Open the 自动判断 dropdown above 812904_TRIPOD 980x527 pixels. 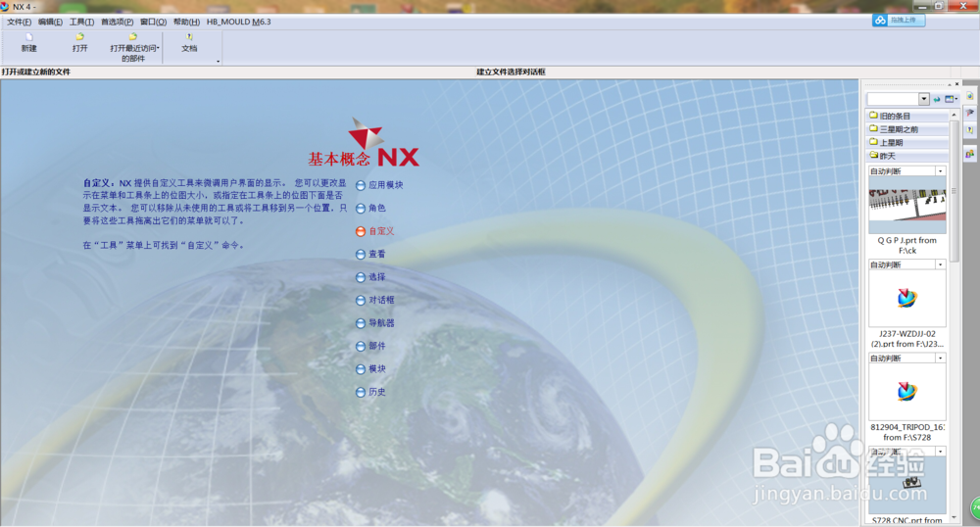[940, 359]
